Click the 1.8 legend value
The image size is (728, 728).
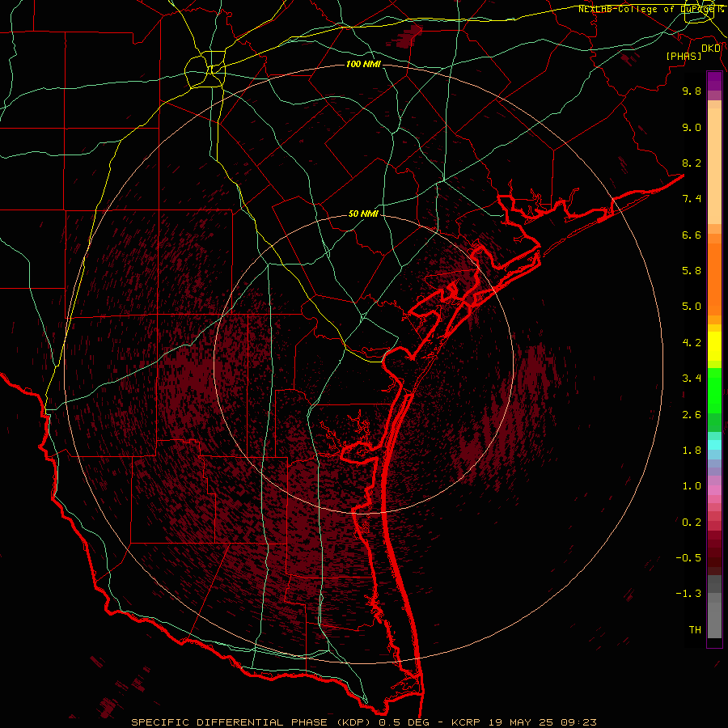692,451
